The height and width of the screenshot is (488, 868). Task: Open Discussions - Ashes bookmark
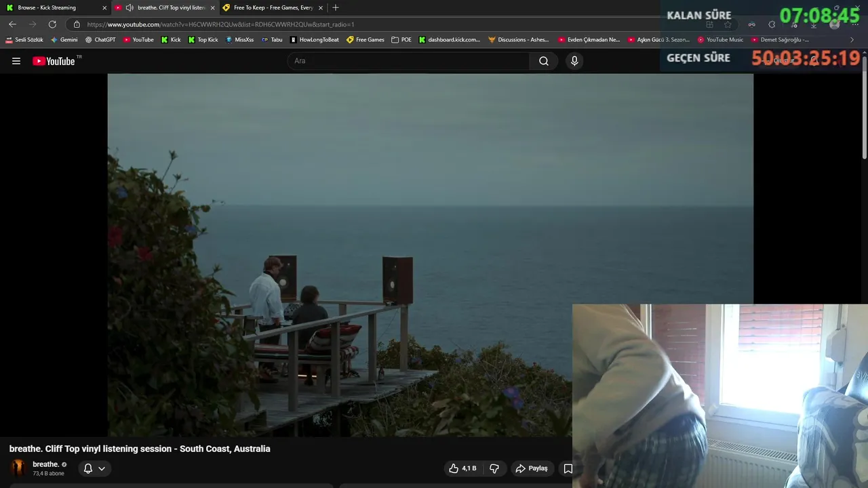(519, 40)
